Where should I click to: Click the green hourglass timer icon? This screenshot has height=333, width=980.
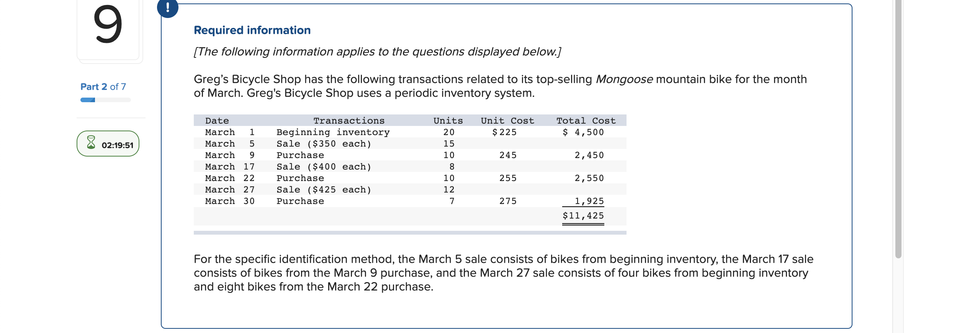pos(90,143)
